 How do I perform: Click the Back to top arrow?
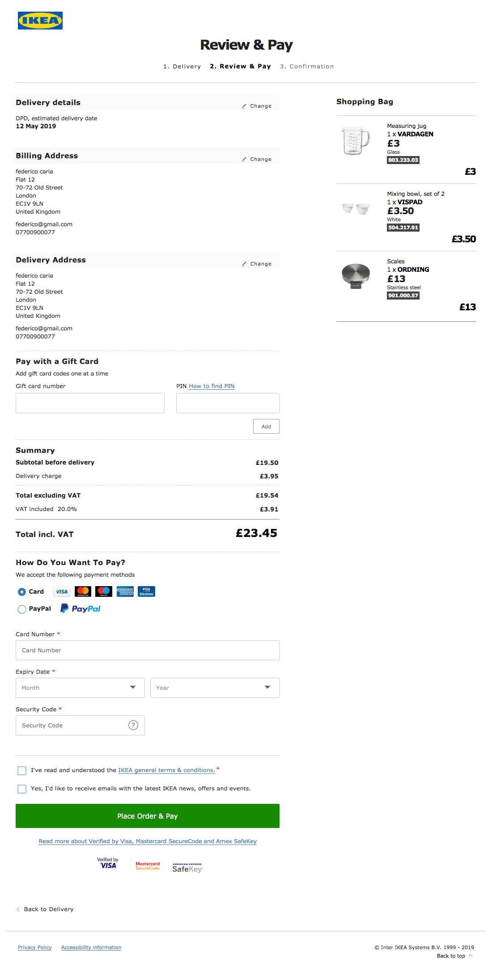point(471,955)
